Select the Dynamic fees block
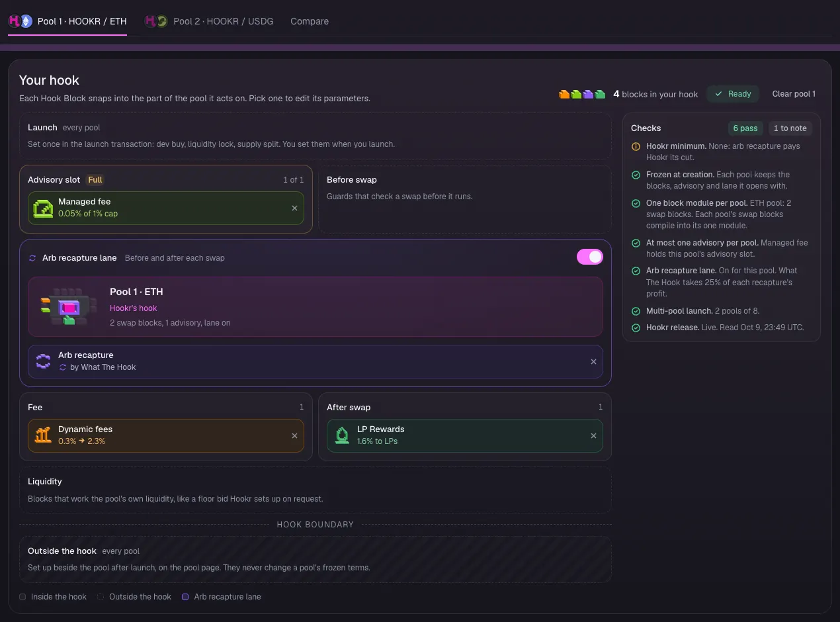Screen dimensions: 840x622 [x=165, y=435]
